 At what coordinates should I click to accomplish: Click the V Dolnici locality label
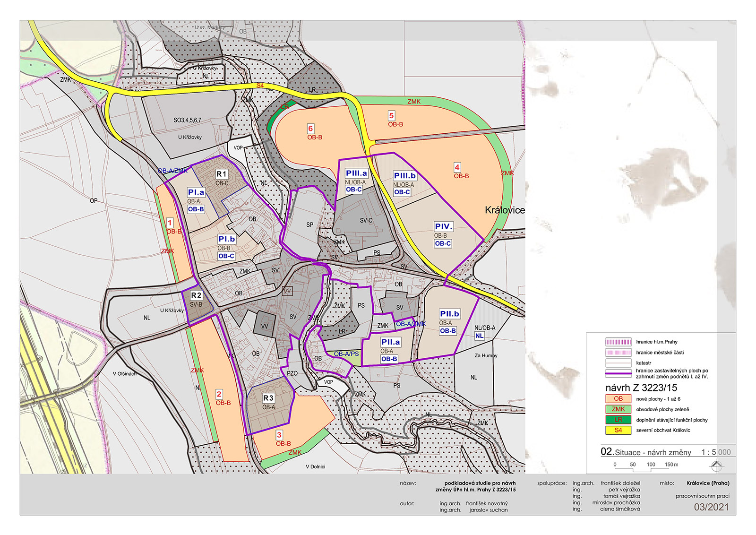click(316, 467)
